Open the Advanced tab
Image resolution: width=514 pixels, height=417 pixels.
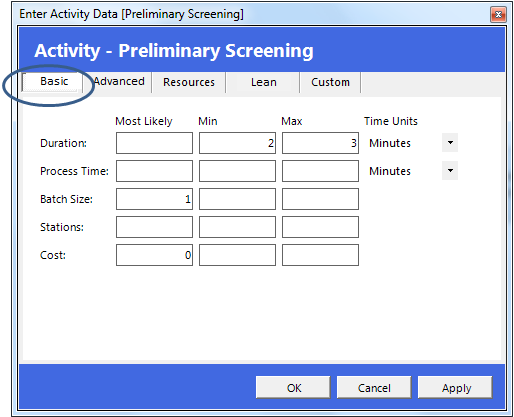click(x=119, y=82)
